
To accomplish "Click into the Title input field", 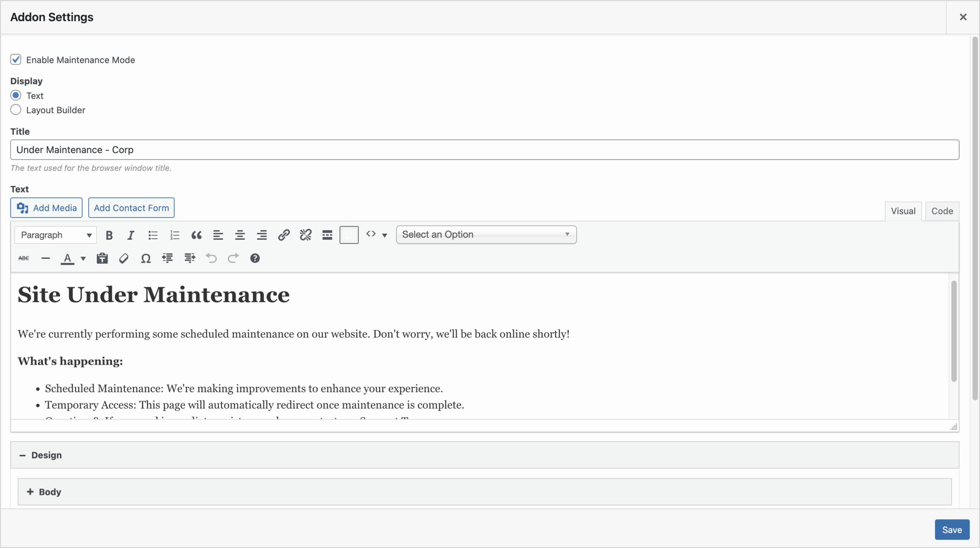I will pyautogui.click(x=485, y=150).
